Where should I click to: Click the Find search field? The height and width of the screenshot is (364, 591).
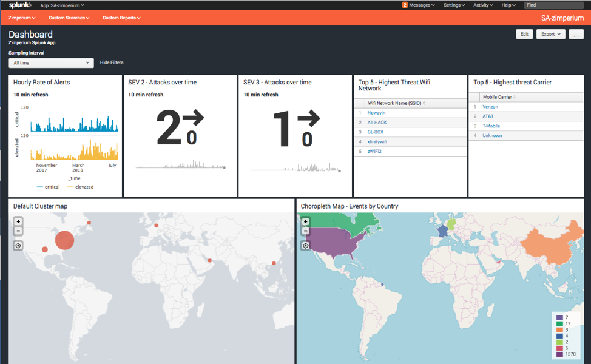pyautogui.click(x=554, y=5)
